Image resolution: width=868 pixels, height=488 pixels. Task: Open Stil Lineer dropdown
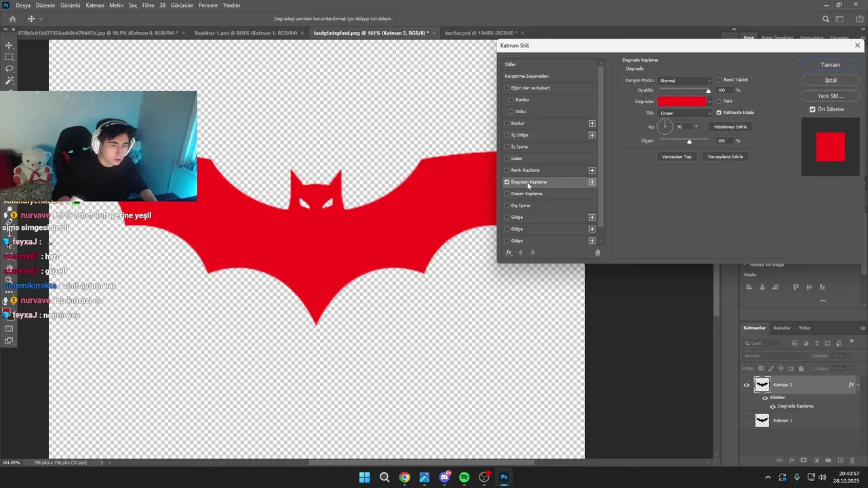(685, 113)
